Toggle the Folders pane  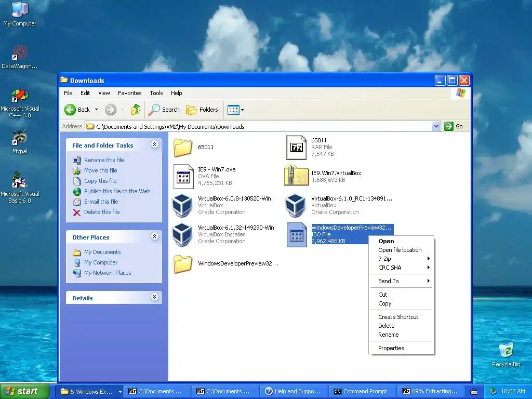pyautogui.click(x=202, y=110)
